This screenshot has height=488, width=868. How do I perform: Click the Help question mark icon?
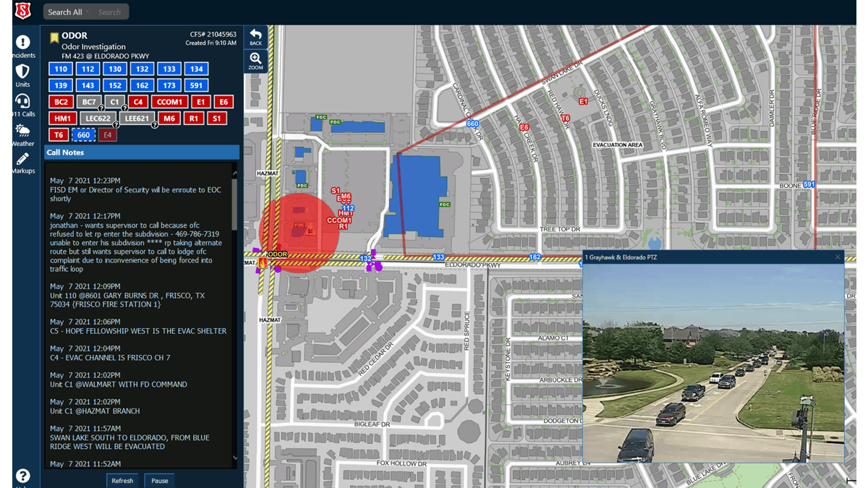pos(22,476)
